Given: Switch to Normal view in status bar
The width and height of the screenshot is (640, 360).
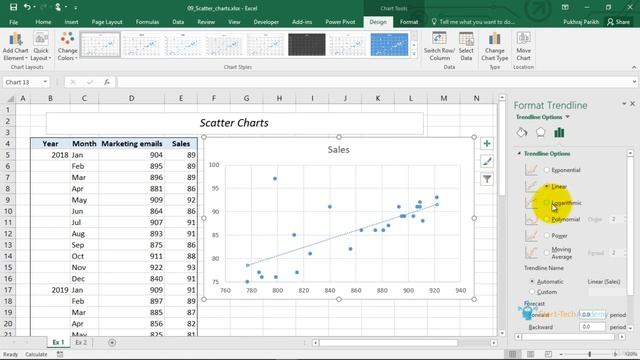Looking at the screenshot, I should click(513, 354).
